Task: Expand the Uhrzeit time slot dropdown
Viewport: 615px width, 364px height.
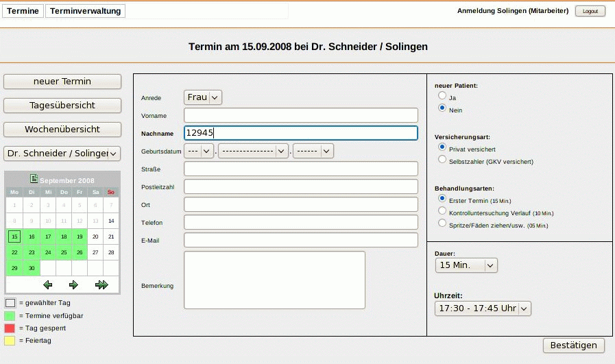Action: tap(483, 308)
